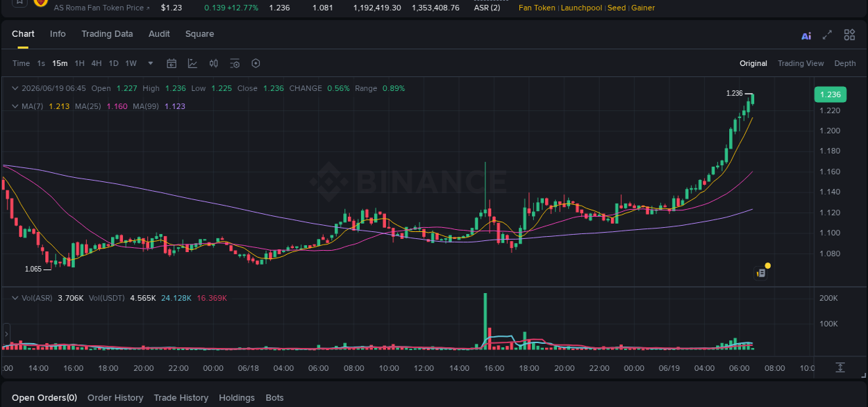Click the current price label 1.236
The width and height of the screenshot is (868, 407).
(830, 94)
